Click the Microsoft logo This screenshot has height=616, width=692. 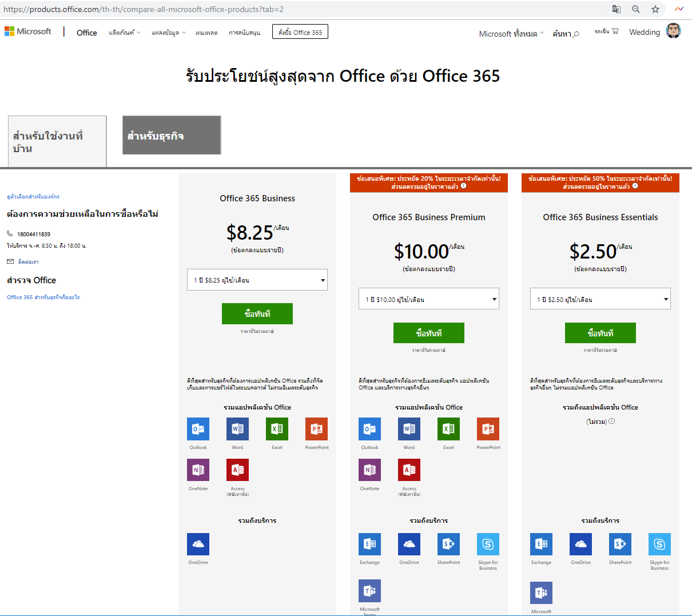[x=28, y=31]
